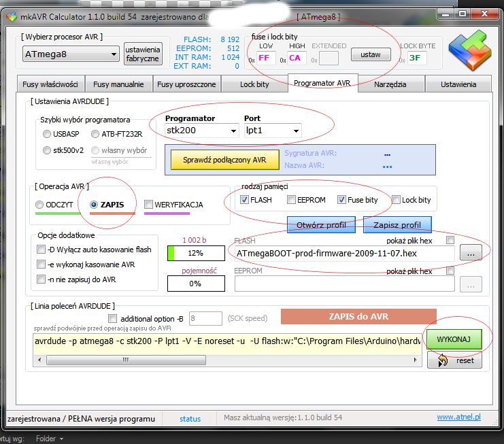Image resolution: width=504 pixels, height=444 pixels.
Task: Open the ATmega8 processor dropdown
Action: [70, 54]
